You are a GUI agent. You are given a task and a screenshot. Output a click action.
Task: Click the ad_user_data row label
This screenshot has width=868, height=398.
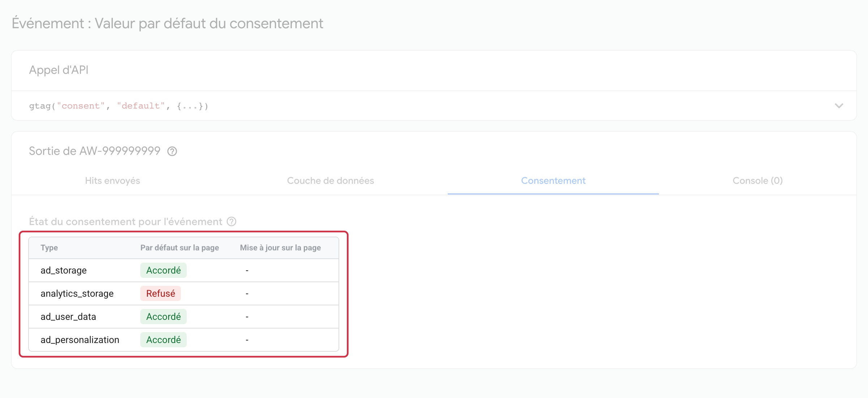[68, 317]
